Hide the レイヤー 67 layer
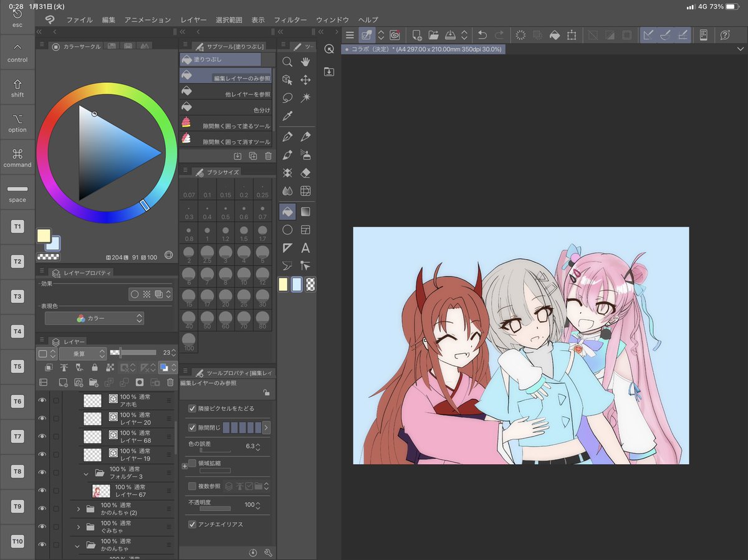The height and width of the screenshot is (560, 748). pos(42,491)
